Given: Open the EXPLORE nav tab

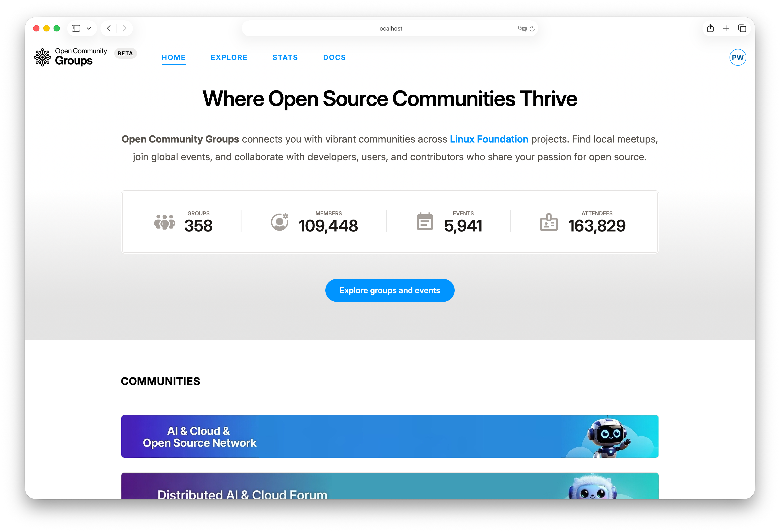Looking at the screenshot, I should (229, 57).
